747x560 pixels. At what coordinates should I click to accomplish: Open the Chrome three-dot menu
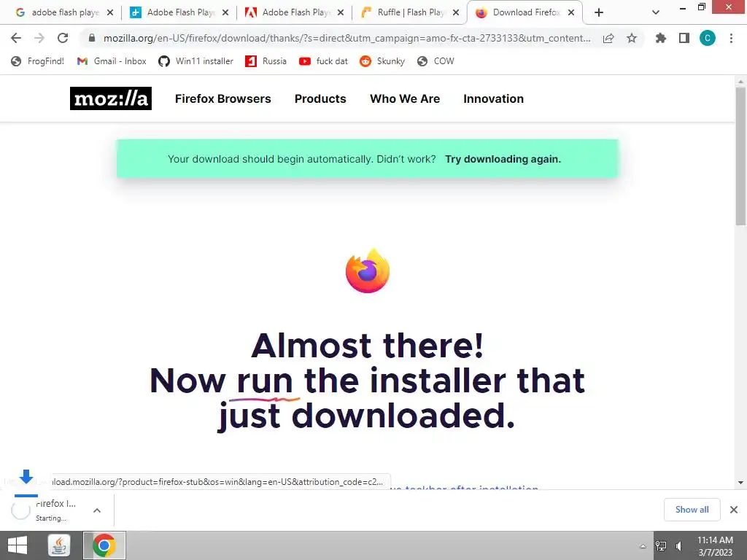pyautogui.click(x=731, y=38)
